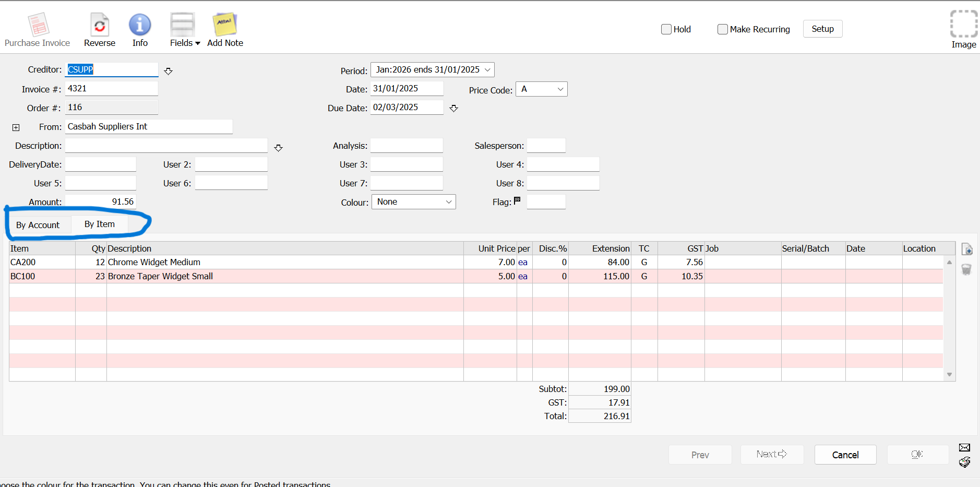Expand the From address plus box

pyautogui.click(x=16, y=127)
